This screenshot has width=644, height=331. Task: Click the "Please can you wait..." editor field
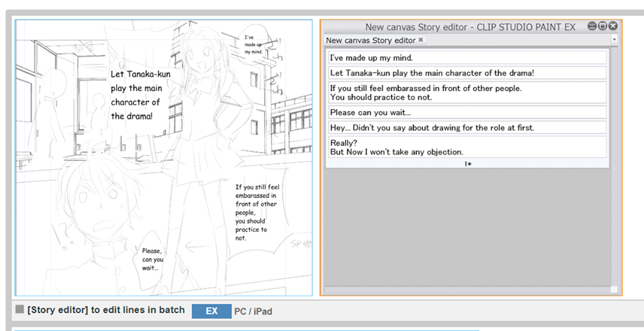click(x=467, y=112)
